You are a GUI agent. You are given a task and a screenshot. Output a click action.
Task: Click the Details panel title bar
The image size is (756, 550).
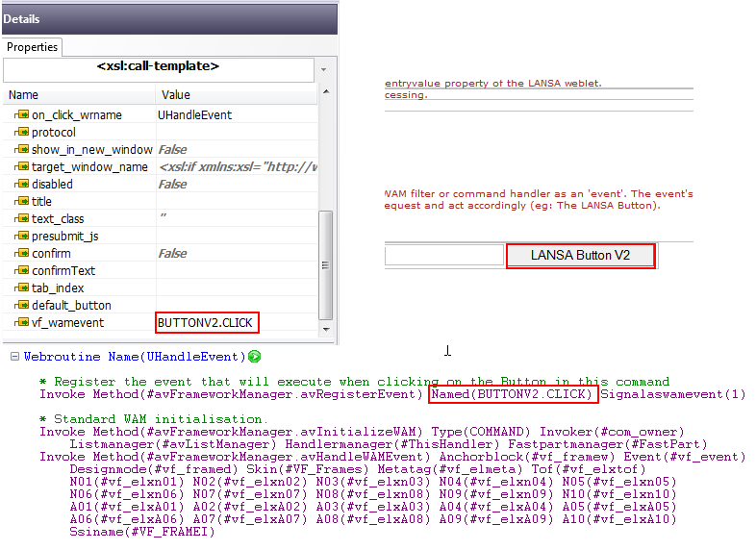(x=169, y=19)
